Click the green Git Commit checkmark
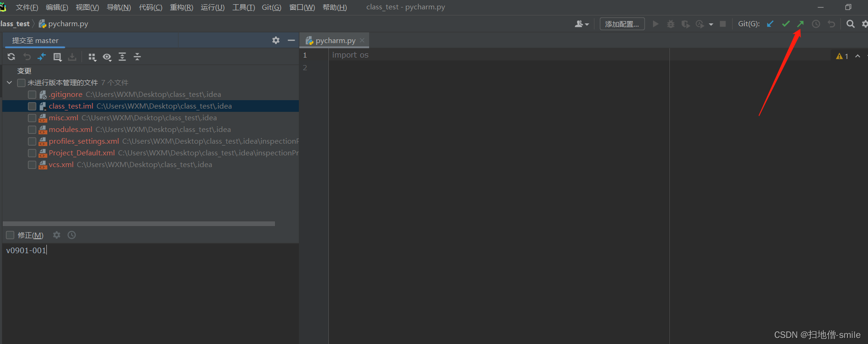The width and height of the screenshot is (868, 344). click(x=786, y=24)
